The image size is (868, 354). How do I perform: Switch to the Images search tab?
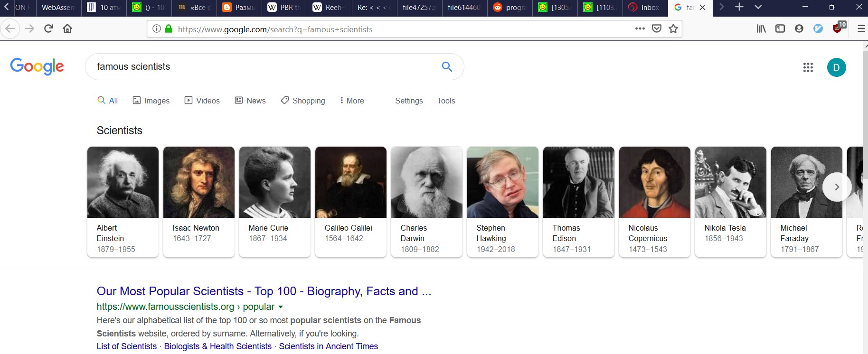(151, 101)
